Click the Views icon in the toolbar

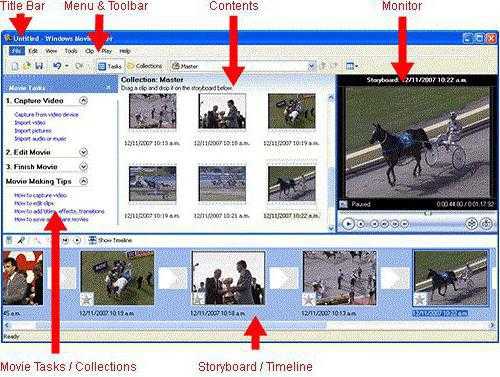(352, 66)
